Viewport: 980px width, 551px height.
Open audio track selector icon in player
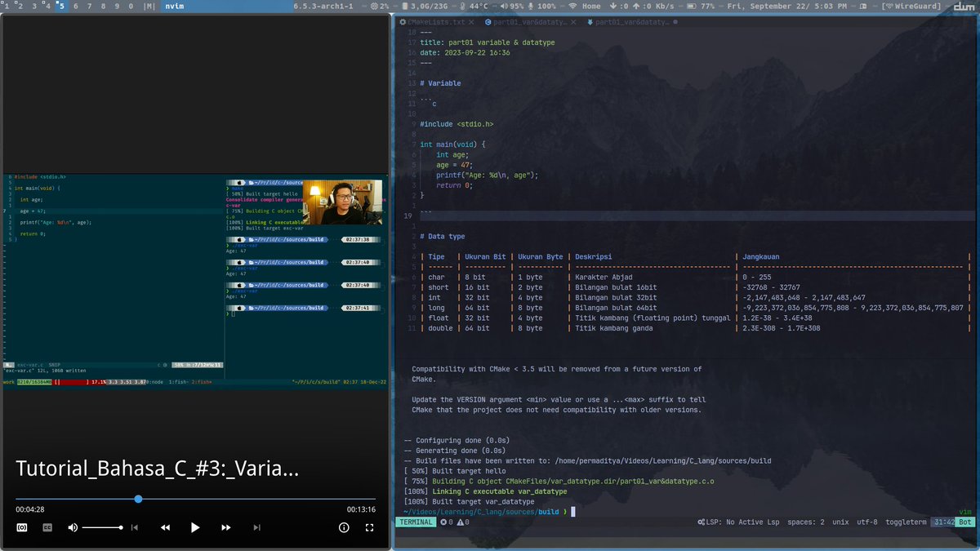tap(22, 528)
